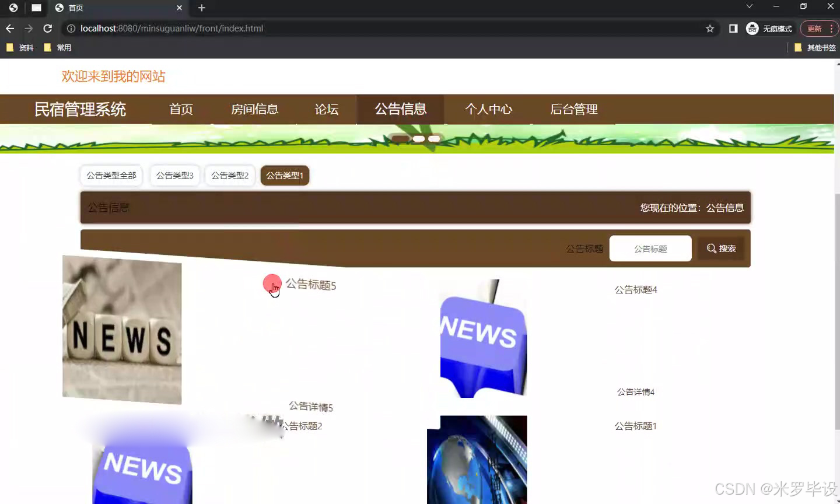Click the bookmark star in address bar

click(x=709, y=28)
